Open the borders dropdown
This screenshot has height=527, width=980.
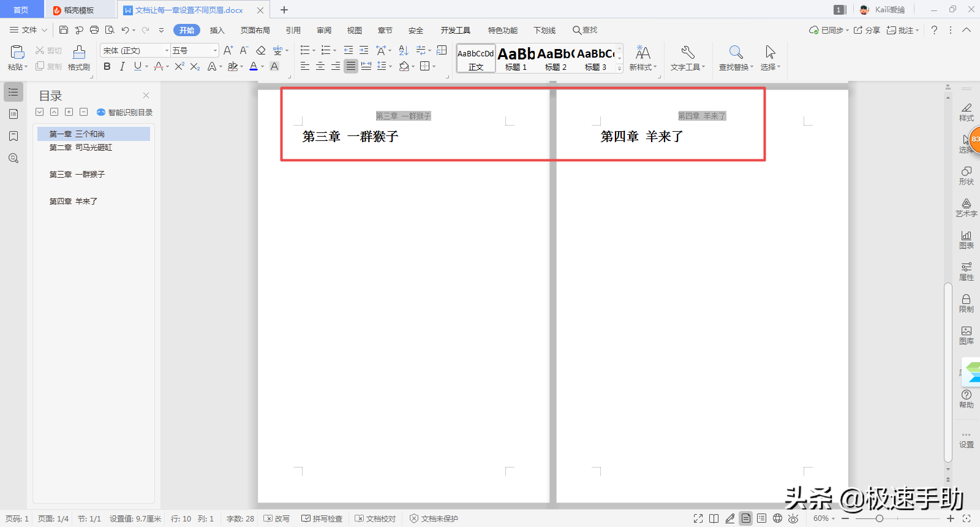coord(434,67)
